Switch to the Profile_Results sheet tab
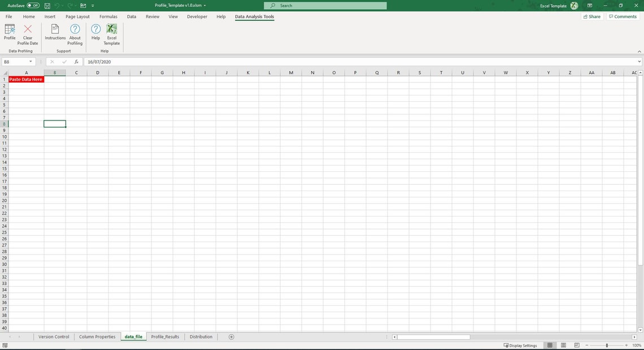Screen dimensions: 644x350 click(x=165, y=337)
